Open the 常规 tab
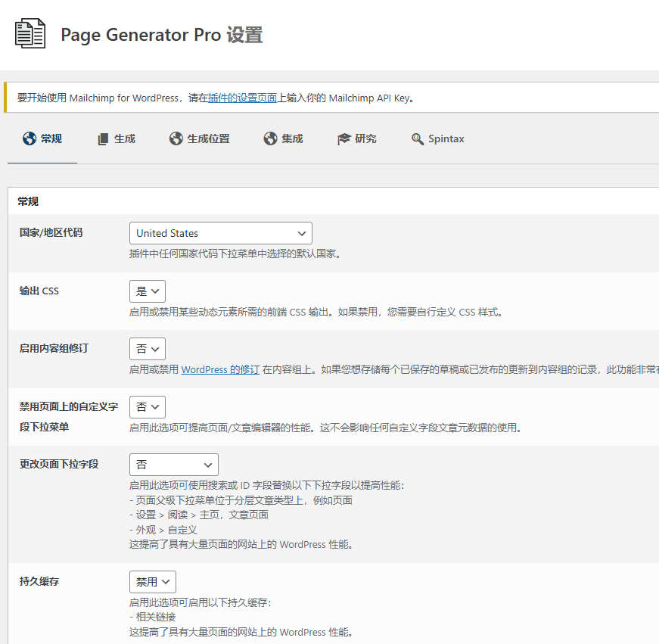 42,138
